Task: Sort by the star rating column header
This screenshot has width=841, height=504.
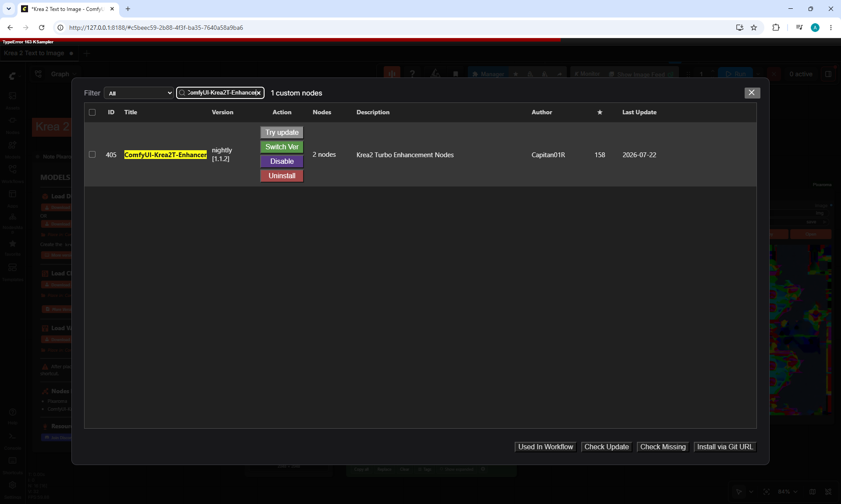Action: tap(600, 112)
